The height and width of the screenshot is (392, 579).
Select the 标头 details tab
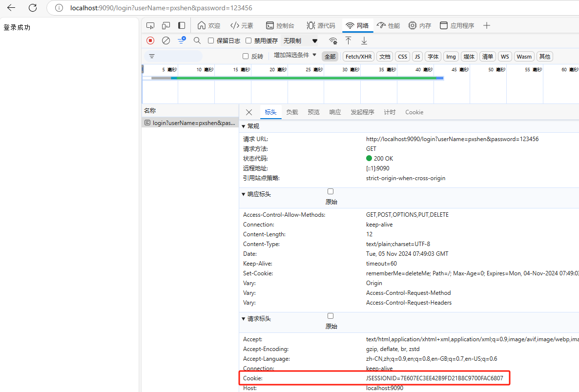coord(270,112)
